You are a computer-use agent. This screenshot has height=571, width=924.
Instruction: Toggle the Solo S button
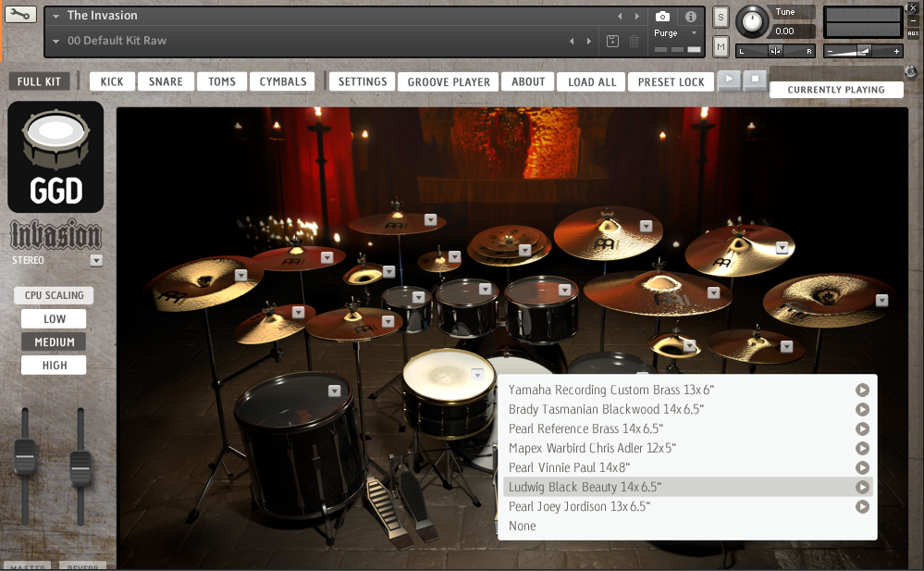(x=721, y=17)
